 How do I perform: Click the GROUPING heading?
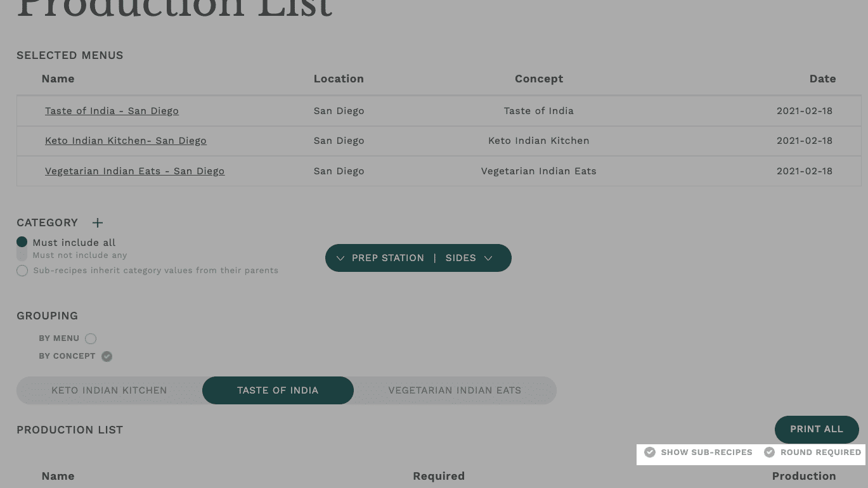click(47, 316)
